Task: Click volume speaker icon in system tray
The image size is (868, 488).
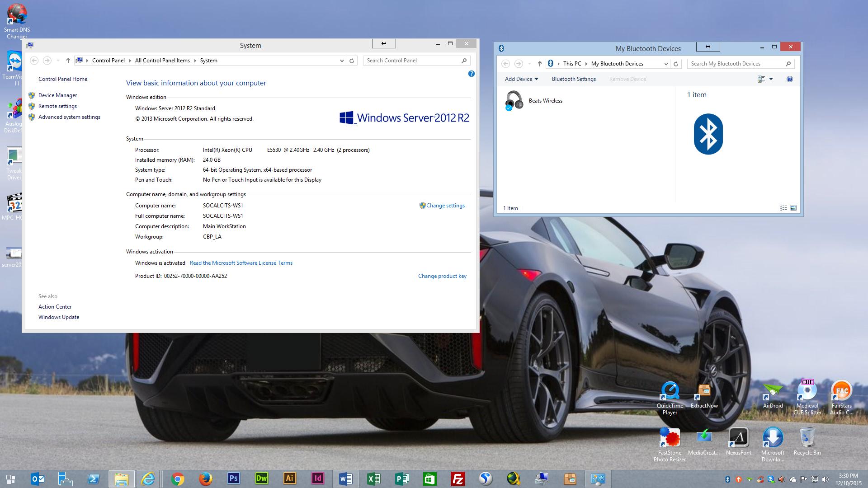Action: tap(826, 479)
